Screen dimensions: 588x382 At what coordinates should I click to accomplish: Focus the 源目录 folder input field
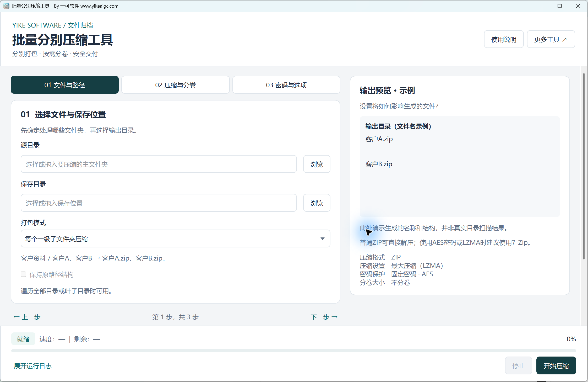159,164
